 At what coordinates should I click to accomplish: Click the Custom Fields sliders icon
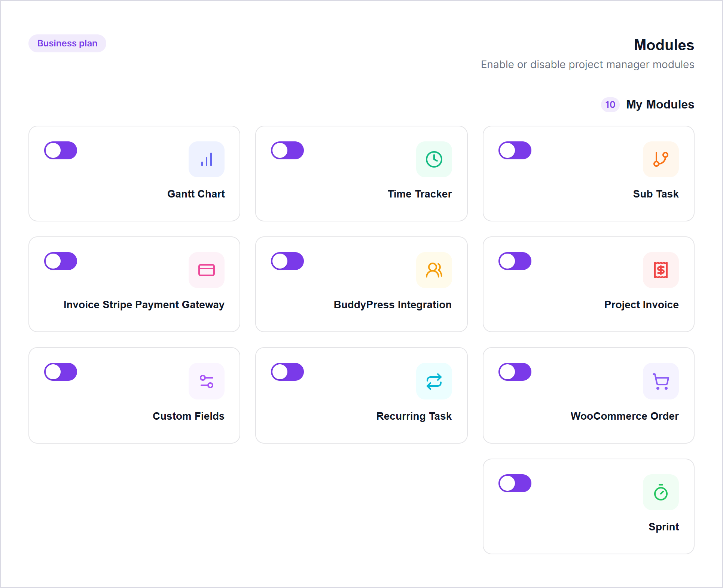[207, 381]
